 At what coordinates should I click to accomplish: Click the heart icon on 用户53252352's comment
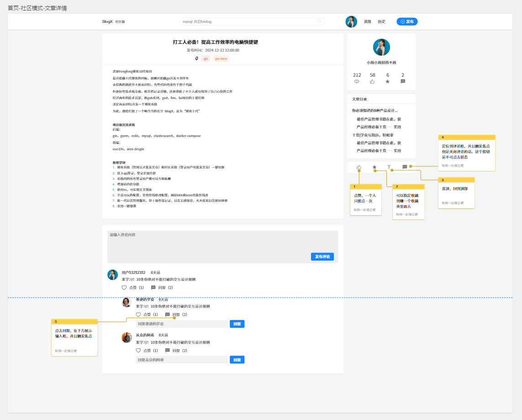click(x=124, y=288)
